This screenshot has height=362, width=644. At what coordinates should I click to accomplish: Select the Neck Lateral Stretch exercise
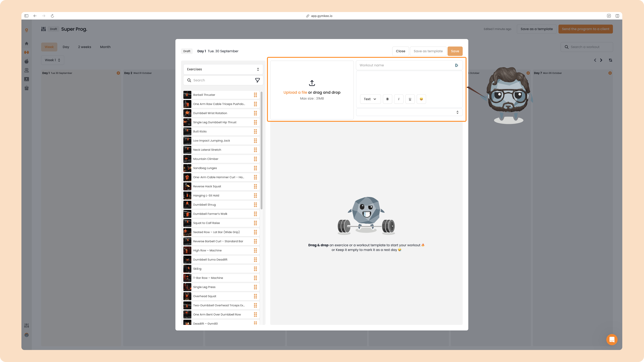point(221,150)
